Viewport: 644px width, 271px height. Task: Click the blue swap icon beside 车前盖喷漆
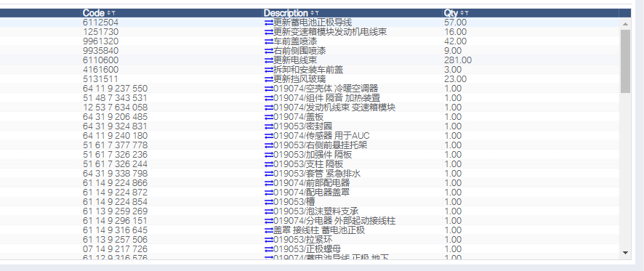point(269,41)
